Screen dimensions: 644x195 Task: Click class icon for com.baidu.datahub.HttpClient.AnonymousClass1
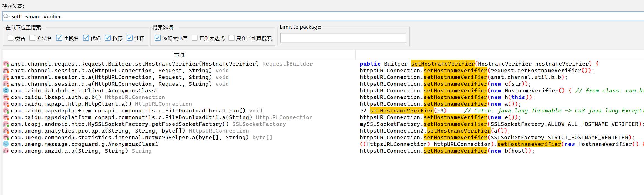[6, 91]
